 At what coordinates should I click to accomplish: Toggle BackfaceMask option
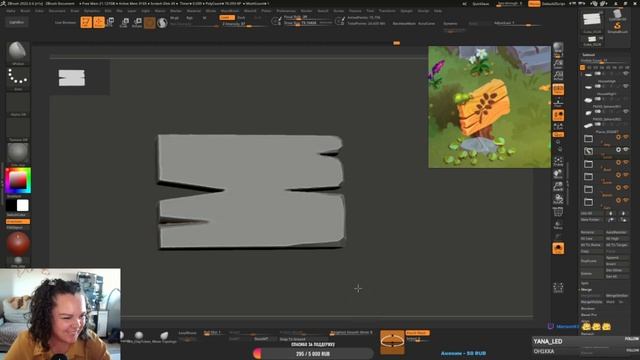(x=404, y=24)
